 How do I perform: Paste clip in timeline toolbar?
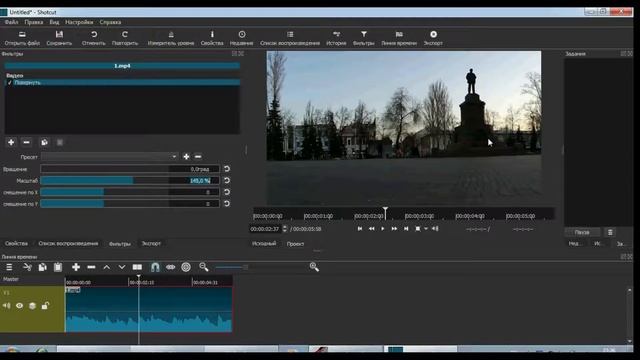[x=58, y=267]
